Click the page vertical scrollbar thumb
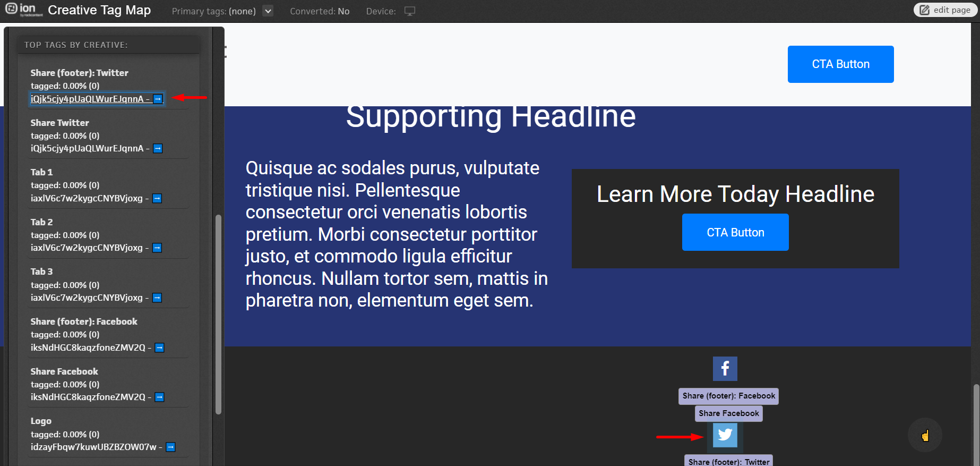Screen dimensions: 980x466 click(976, 425)
